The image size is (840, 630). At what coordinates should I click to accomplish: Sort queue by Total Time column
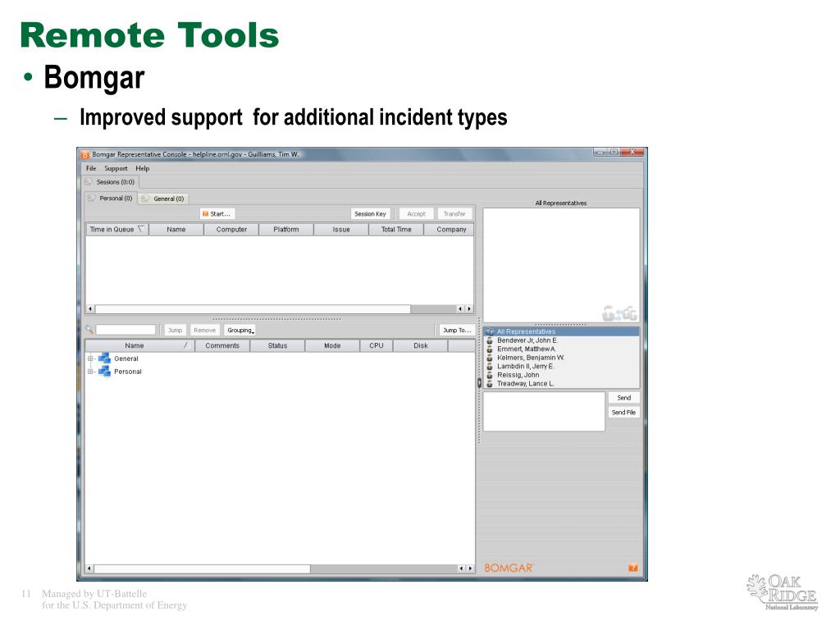(396, 230)
